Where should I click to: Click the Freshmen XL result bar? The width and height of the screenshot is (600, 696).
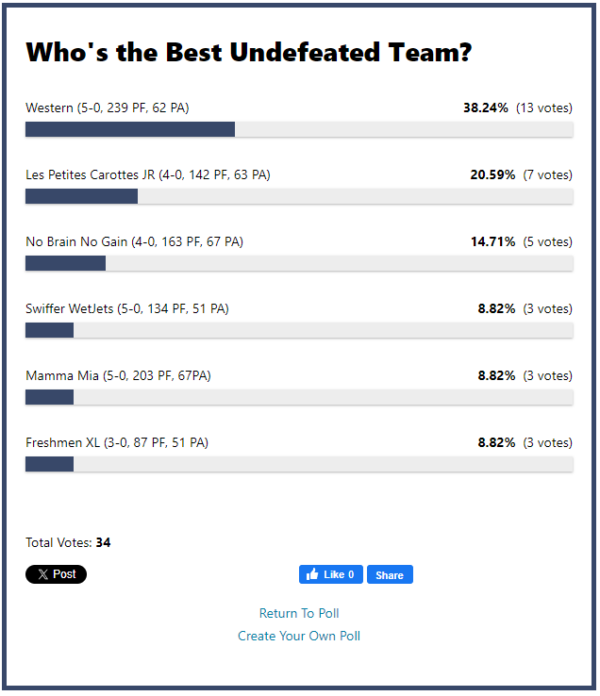tap(299, 465)
